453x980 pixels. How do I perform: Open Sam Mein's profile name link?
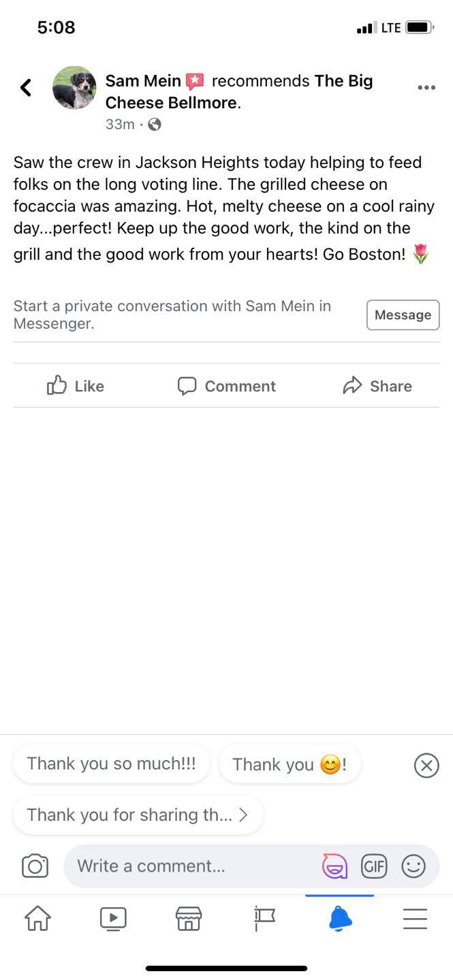click(143, 81)
